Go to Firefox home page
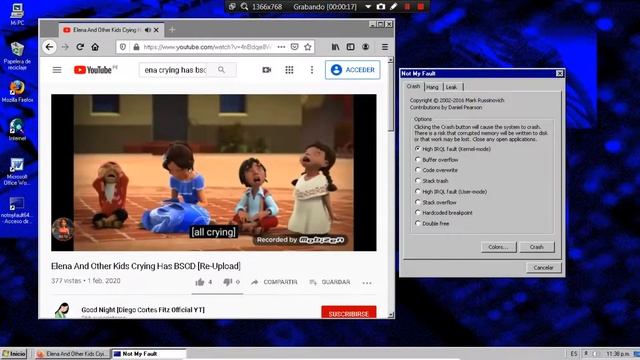Screen dimensions: 640x360 (95, 47)
